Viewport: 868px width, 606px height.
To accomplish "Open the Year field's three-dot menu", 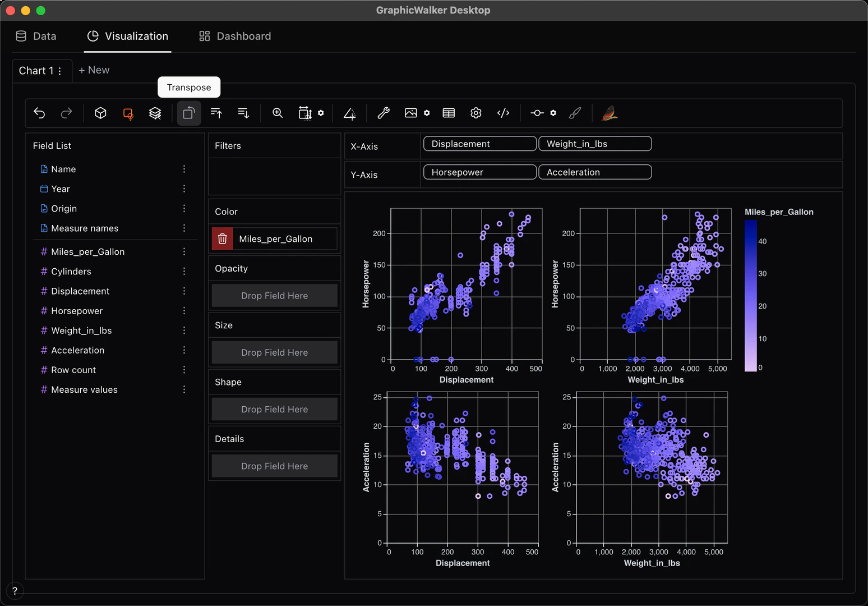I will coord(184,189).
